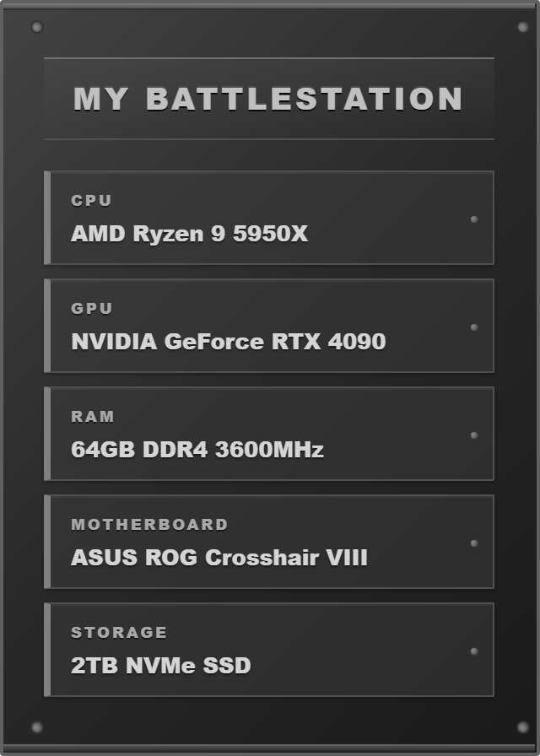Click the dot indicator on the Motherboard row
This screenshot has height=756, width=540.
[x=473, y=543]
